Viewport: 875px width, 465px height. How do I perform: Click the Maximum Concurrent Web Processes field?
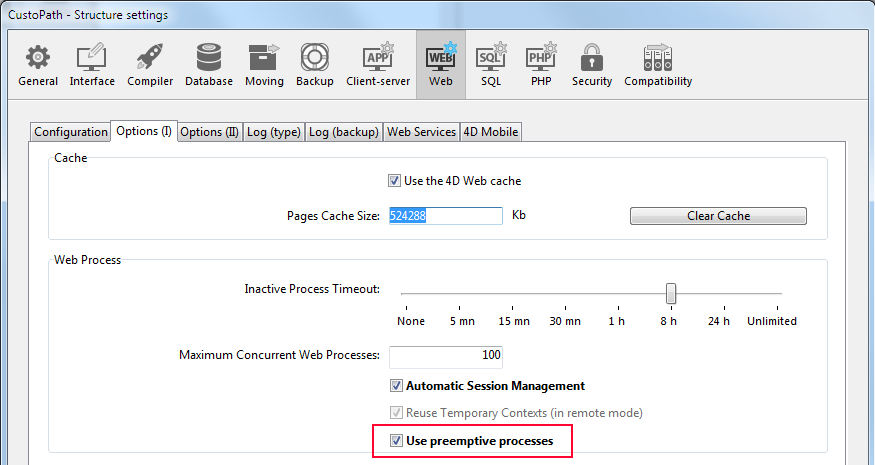coord(445,357)
